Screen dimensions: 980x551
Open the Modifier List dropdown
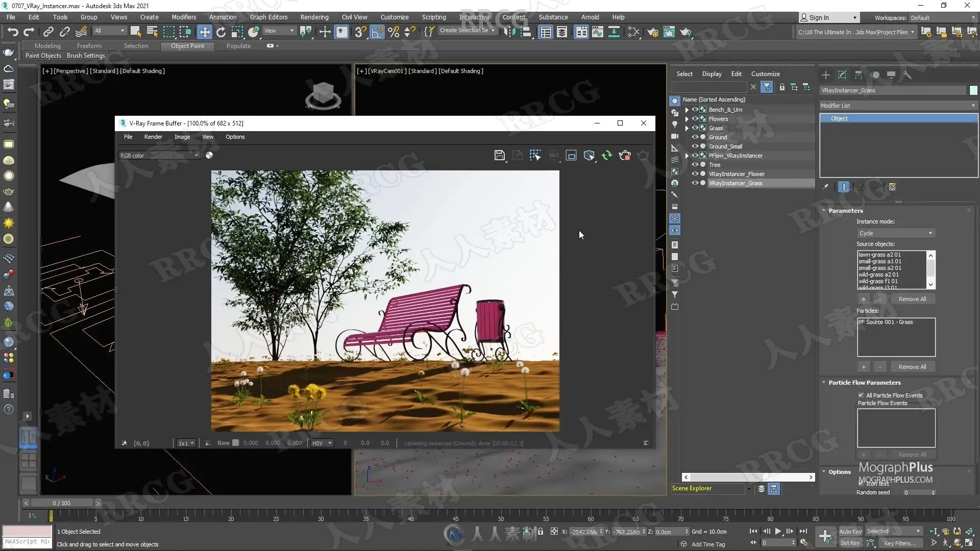pos(897,106)
